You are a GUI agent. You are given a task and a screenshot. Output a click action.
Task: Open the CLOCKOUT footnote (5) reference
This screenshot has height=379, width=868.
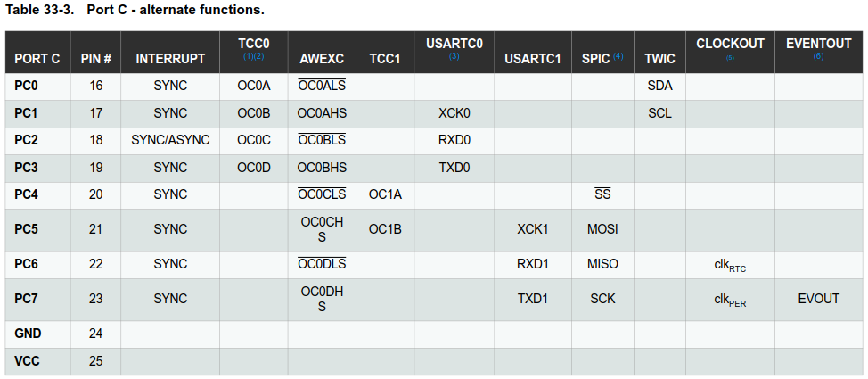[x=730, y=57]
